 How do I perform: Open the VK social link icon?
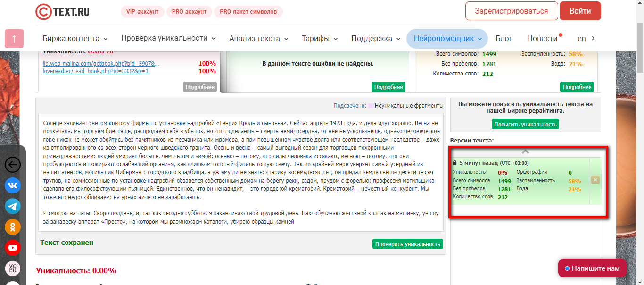click(13, 185)
